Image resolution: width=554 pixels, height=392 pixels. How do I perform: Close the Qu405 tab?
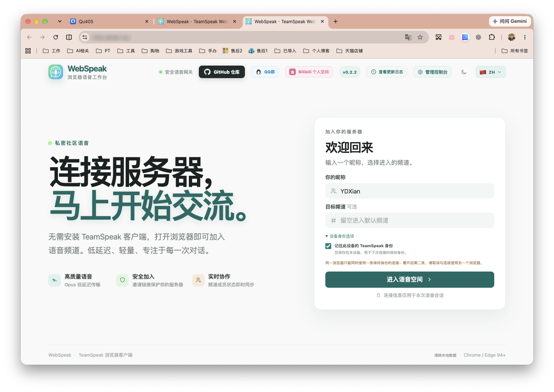point(147,21)
